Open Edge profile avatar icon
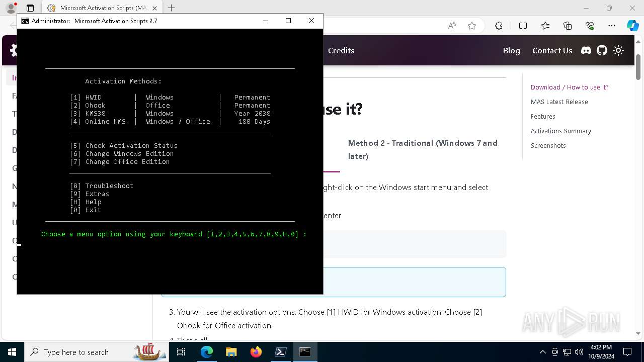The width and height of the screenshot is (644, 362). point(11,8)
